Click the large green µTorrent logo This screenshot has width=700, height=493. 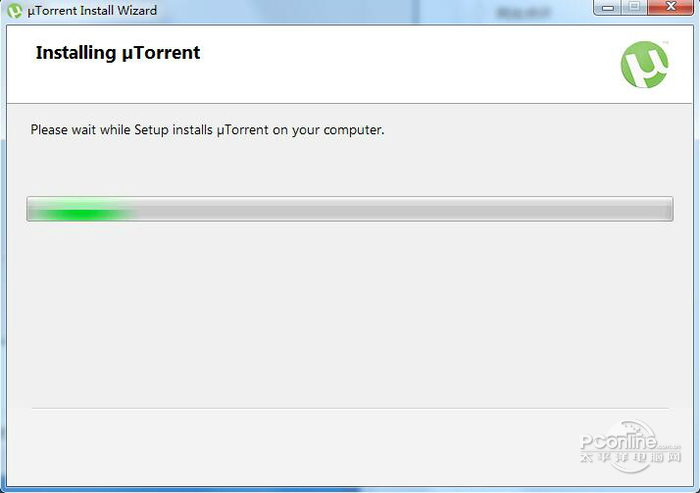pyautogui.click(x=644, y=64)
